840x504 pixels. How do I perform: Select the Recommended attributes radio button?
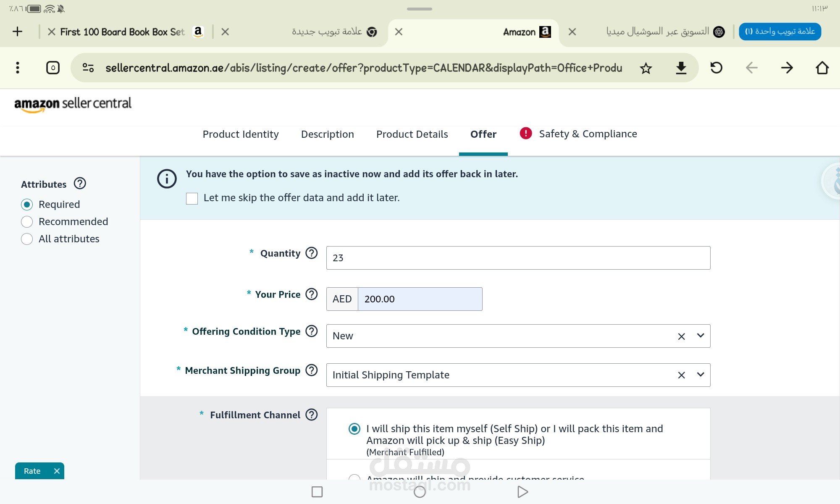click(27, 222)
